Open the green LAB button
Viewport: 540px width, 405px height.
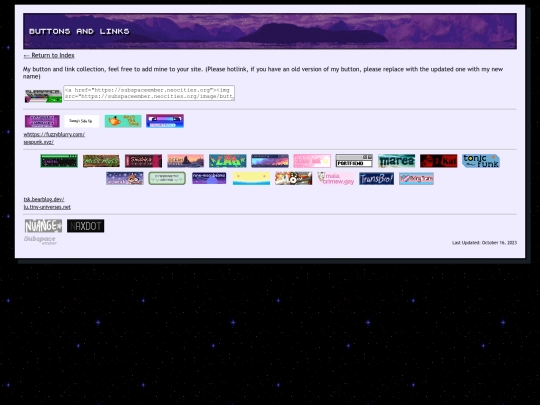coord(228,161)
